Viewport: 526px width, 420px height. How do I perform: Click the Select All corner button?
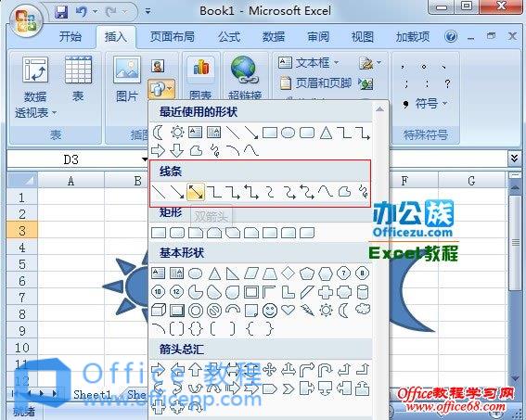[22, 181]
